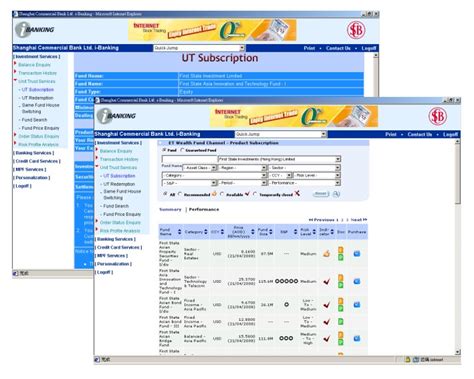Open Credit Card Services in front window sidebar
Image resolution: width=474 pixels, height=379 pixels.
[x=119, y=247]
